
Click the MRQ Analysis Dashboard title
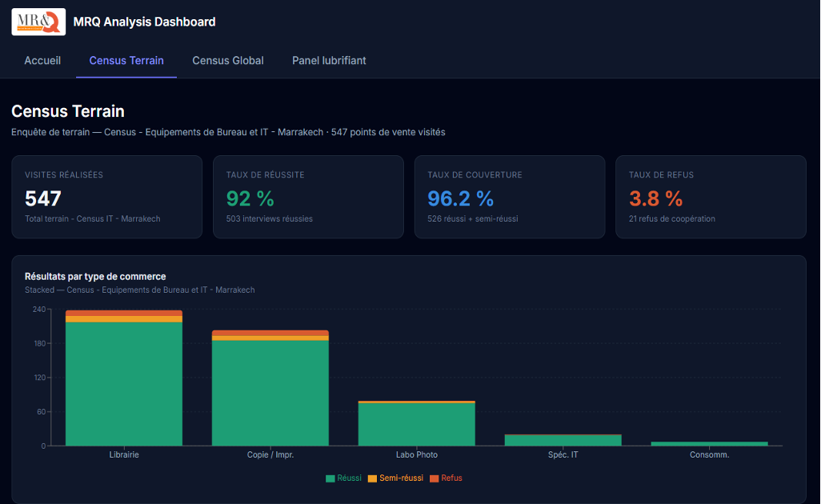[144, 22]
